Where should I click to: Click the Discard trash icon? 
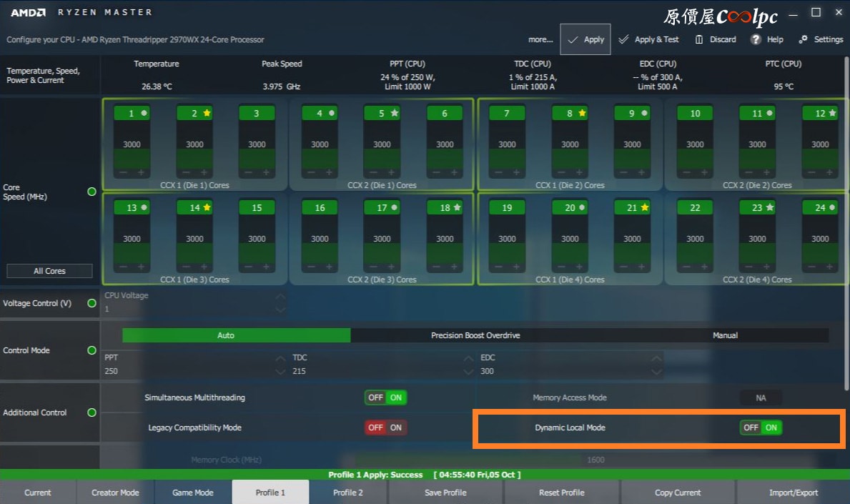tap(698, 39)
